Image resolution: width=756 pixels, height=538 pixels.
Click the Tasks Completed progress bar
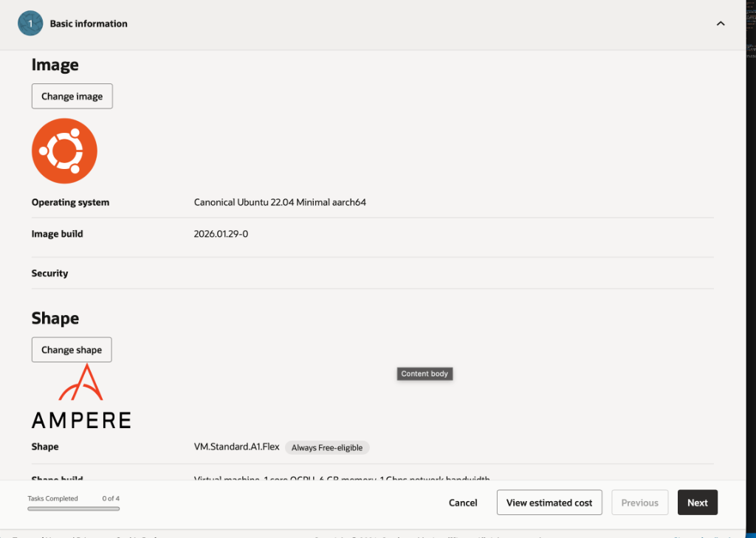74,508
